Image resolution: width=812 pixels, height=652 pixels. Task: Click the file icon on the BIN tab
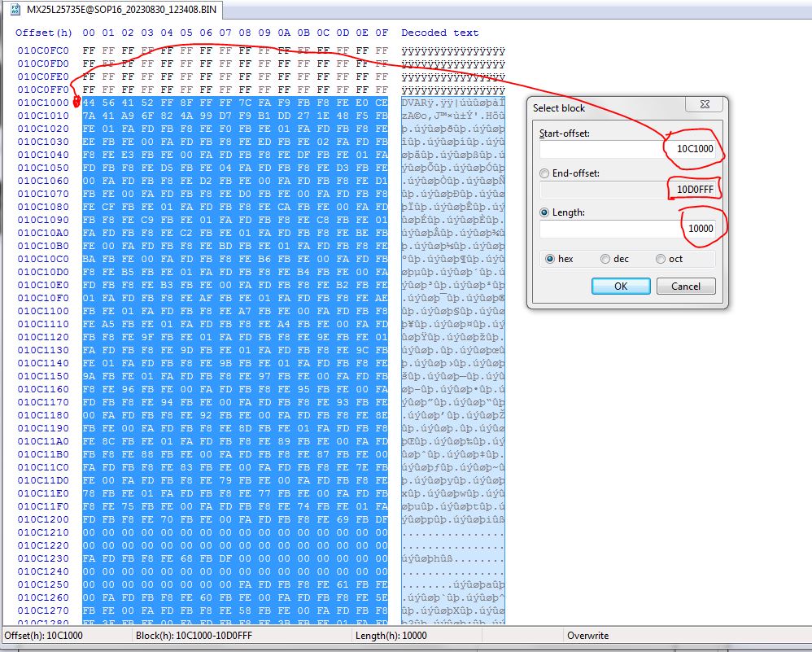(x=15, y=10)
